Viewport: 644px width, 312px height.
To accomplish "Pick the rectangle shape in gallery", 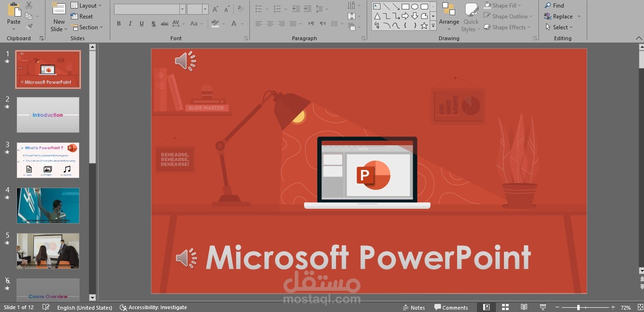I will (x=405, y=7).
